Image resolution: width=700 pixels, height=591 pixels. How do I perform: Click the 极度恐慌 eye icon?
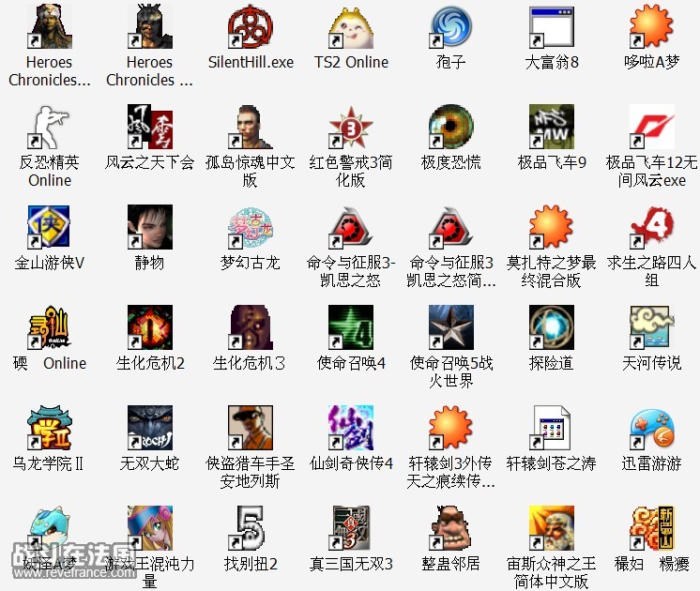pos(451,127)
